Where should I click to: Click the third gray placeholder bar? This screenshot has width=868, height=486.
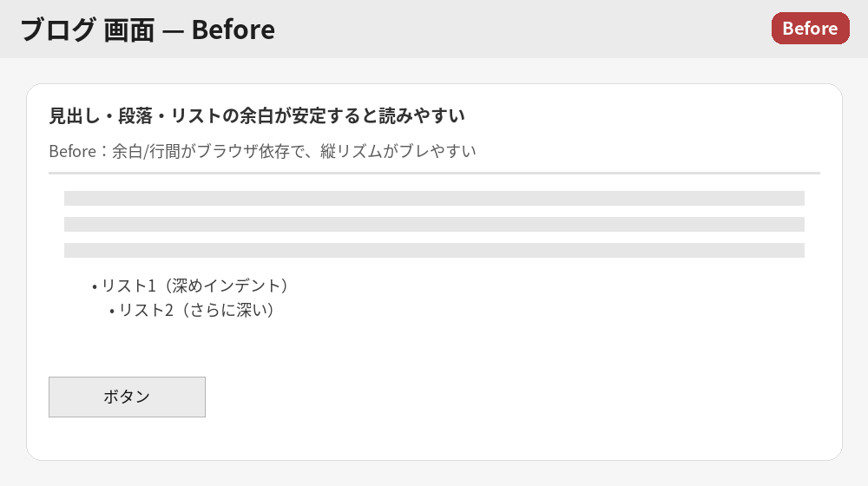coord(434,250)
